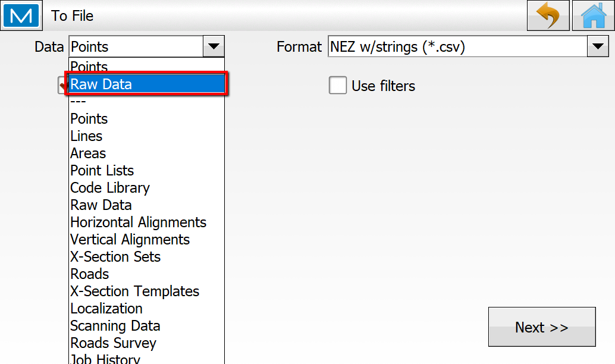Click the back arrow icon
This screenshot has height=364, width=615.
click(548, 15)
